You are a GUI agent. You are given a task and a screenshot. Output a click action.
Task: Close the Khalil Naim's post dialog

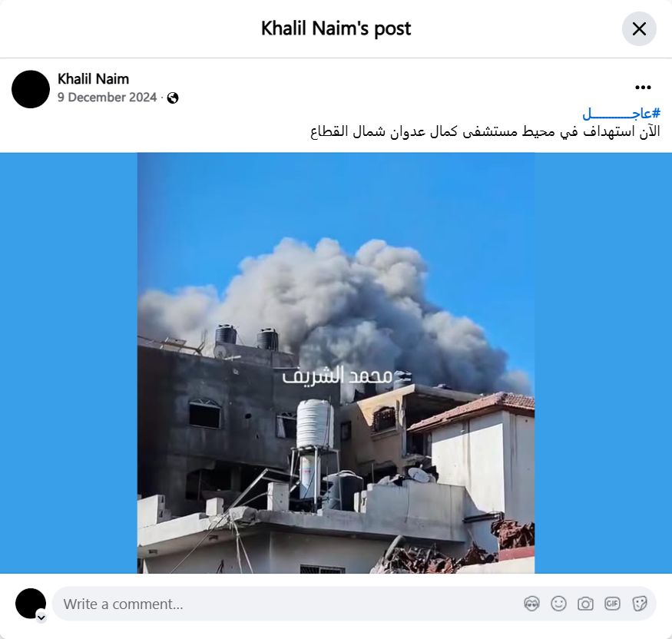coord(639,28)
